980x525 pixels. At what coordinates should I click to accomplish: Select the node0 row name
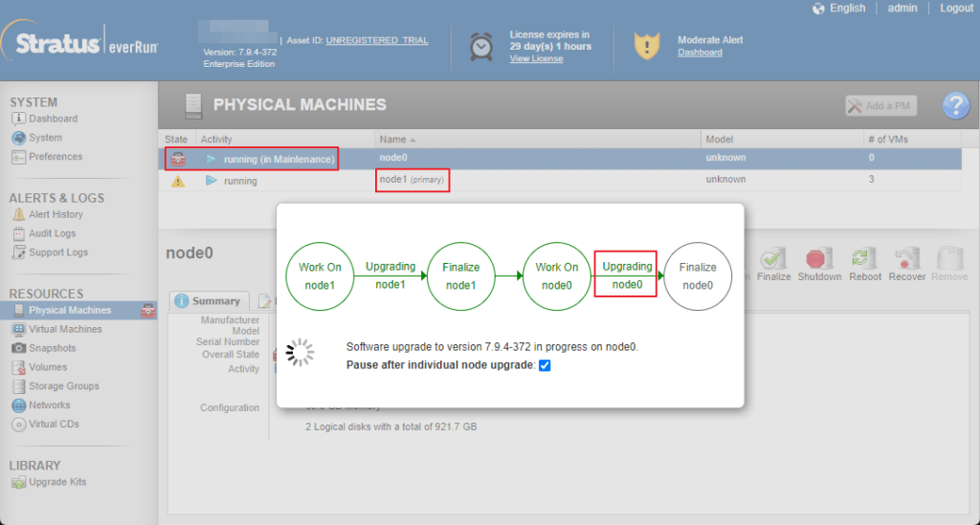[x=393, y=158]
